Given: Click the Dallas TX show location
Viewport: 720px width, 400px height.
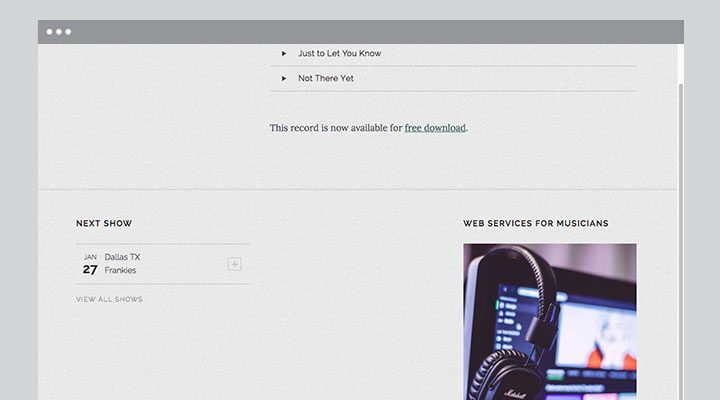Looking at the screenshot, I should click(x=122, y=257).
